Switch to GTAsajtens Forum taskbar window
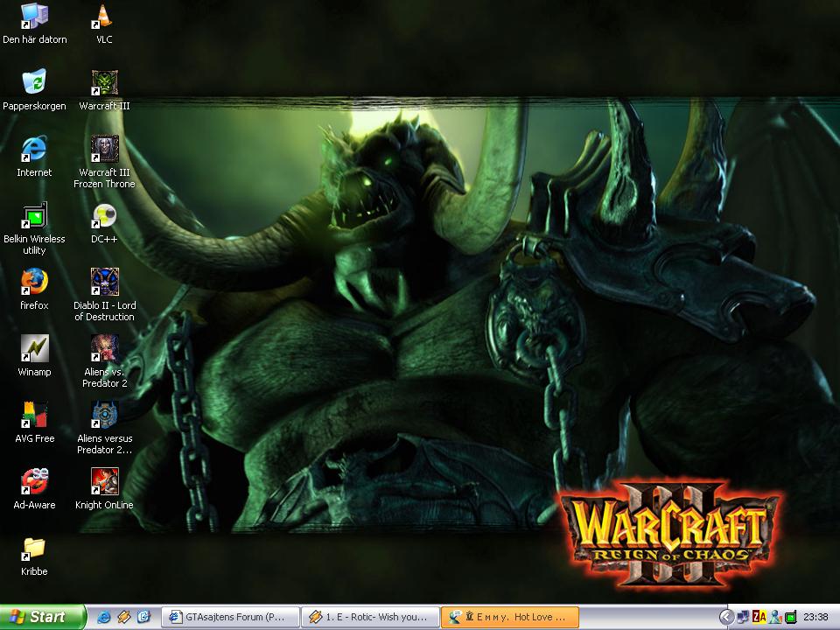 coord(230,617)
